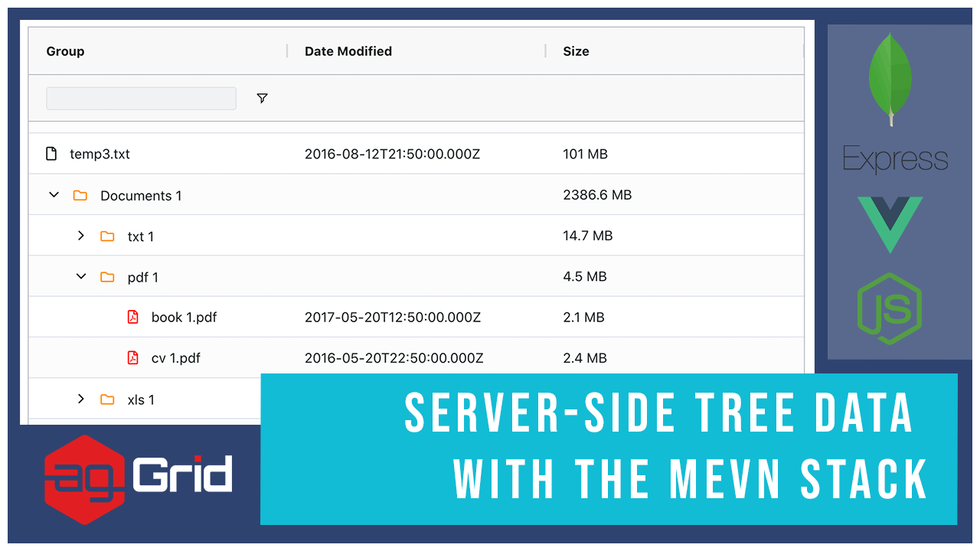Screen dimensions: 980x551
Task: Select the temp3.txt file name
Action: 100,154
